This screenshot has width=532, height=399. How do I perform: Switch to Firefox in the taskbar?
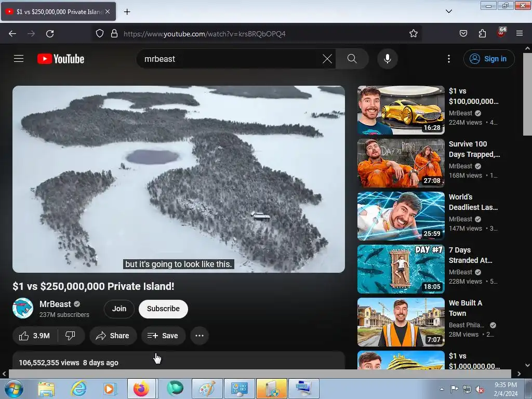[141, 389]
